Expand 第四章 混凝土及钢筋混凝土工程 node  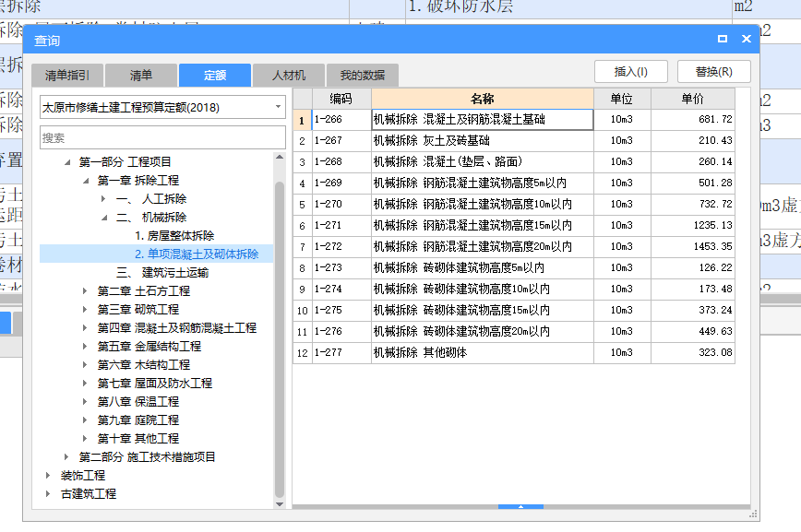coord(85,328)
